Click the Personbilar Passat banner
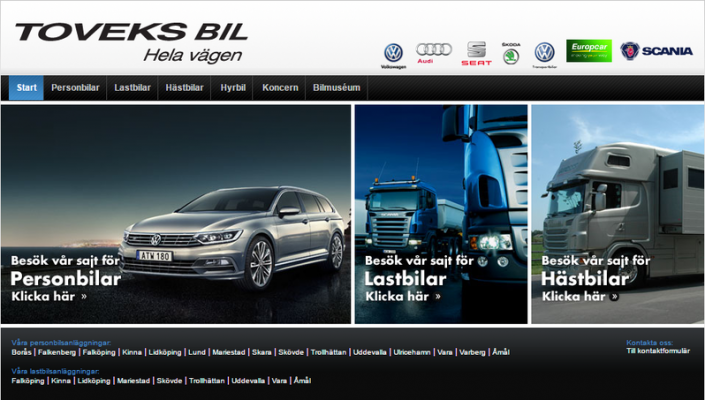This screenshot has width=705, height=400. point(176,214)
